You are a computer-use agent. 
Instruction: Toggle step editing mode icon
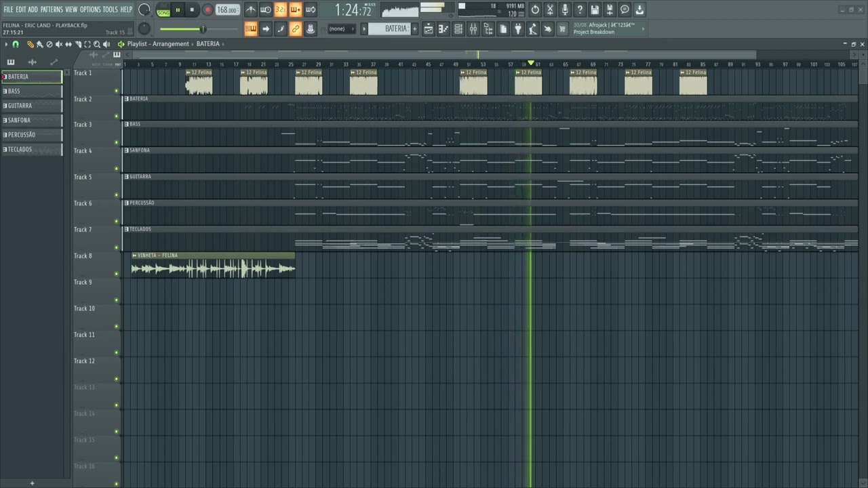coord(280,28)
